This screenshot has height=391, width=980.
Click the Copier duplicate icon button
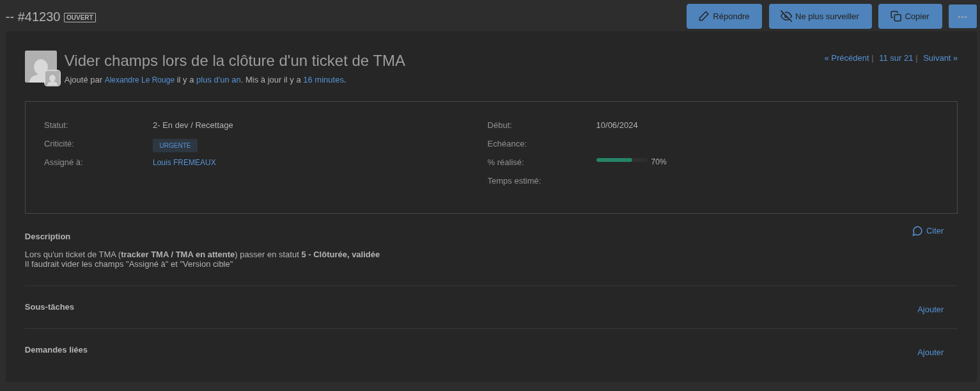click(x=896, y=16)
